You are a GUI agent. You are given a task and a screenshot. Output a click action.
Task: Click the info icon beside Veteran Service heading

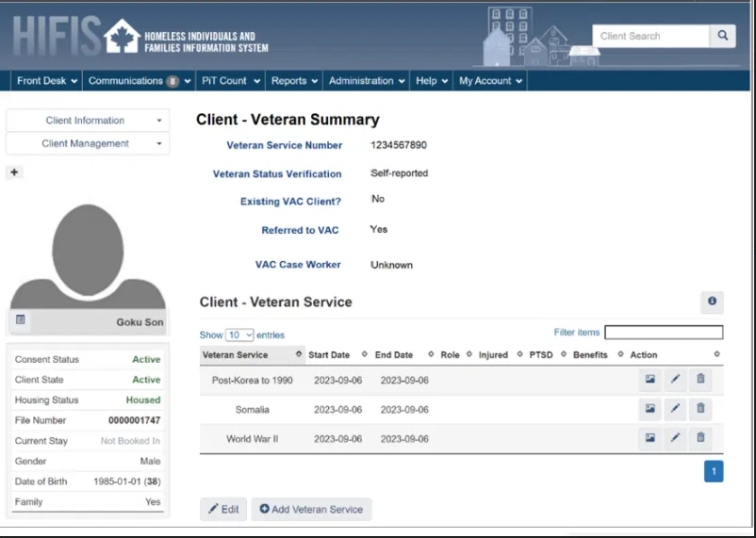click(x=712, y=302)
